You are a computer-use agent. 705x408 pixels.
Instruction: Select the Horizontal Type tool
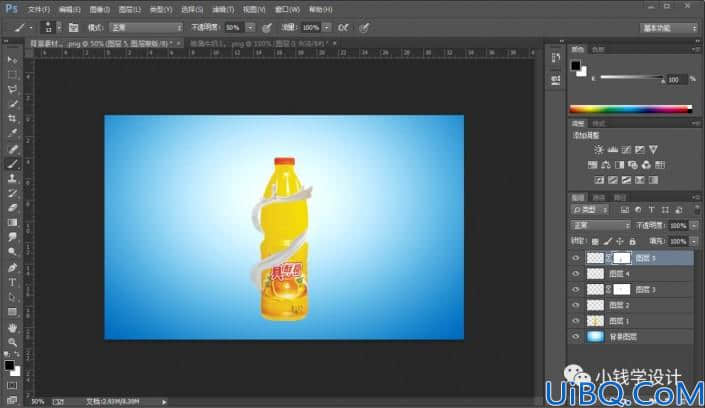point(12,282)
